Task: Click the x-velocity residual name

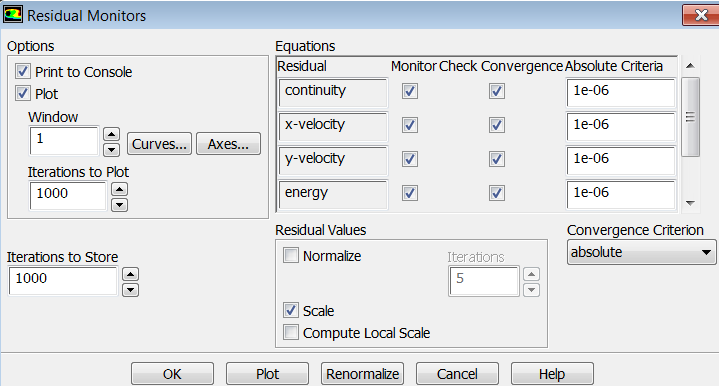Action: click(x=333, y=127)
